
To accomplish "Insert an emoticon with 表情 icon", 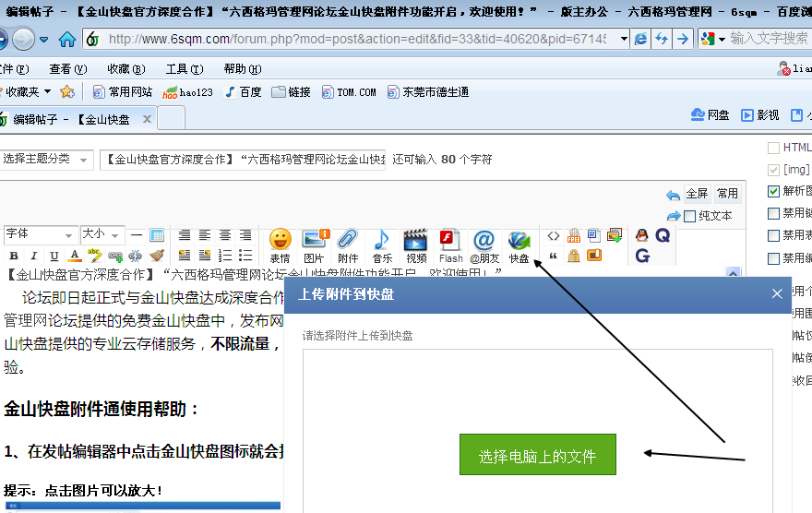I will (x=281, y=245).
